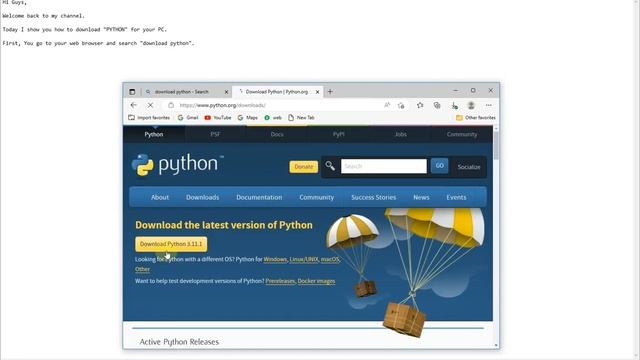
Task: Open the browser Settings and more menu
Action: pos(489,105)
